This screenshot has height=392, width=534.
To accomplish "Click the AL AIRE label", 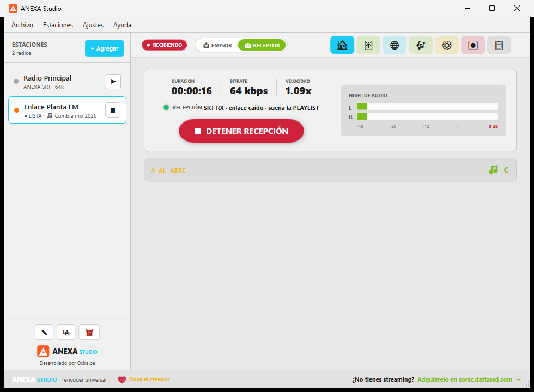I will [x=172, y=170].
